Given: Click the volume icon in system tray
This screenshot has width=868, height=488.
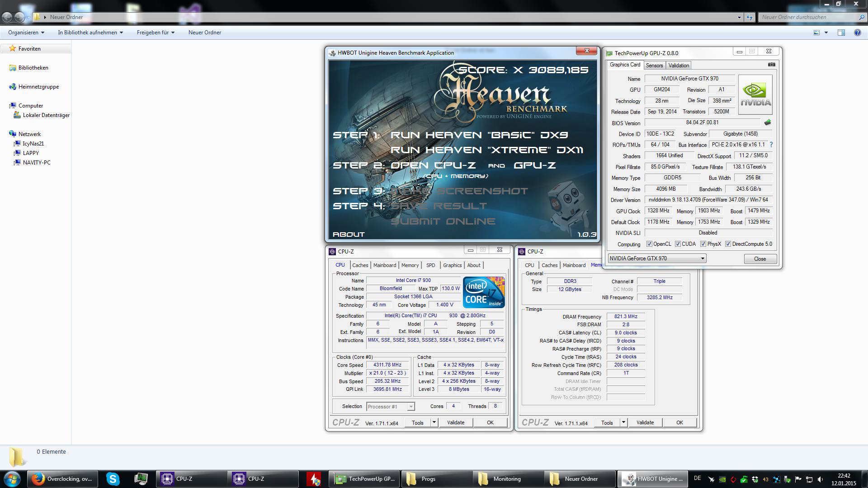Looking at the screenshot, I should pyautogui.click(x=820, y=479).
